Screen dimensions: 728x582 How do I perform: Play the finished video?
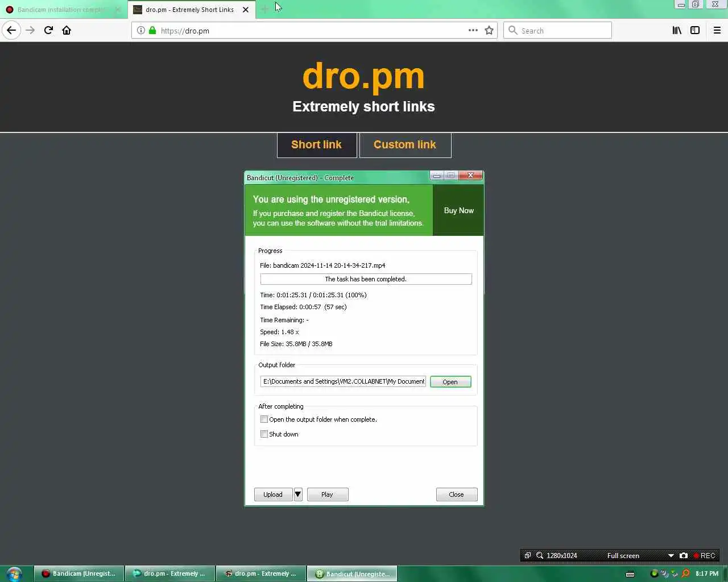(x=328, y=494)
